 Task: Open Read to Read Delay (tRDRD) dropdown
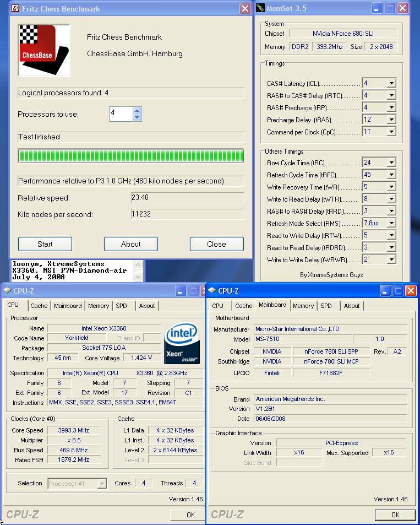click(391, 247)
